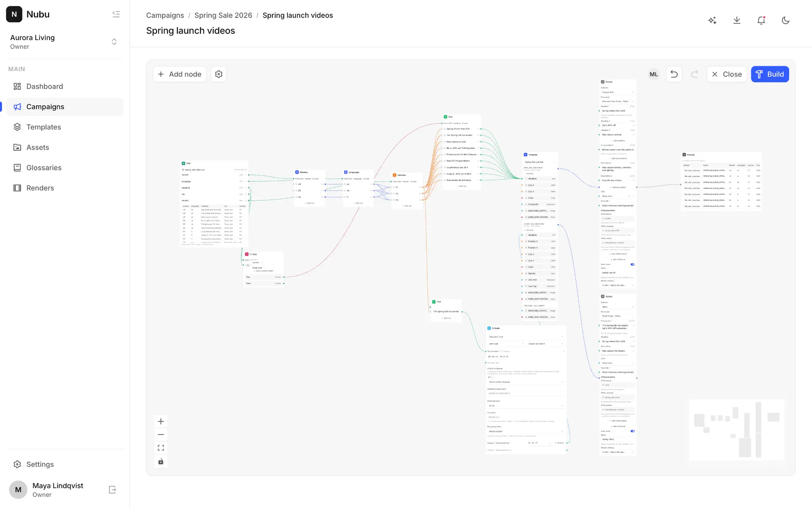Screen dimensions: 812x508
Task: Go to Spring Sale 2026 breadcrumb
Action: click(223, 15)
